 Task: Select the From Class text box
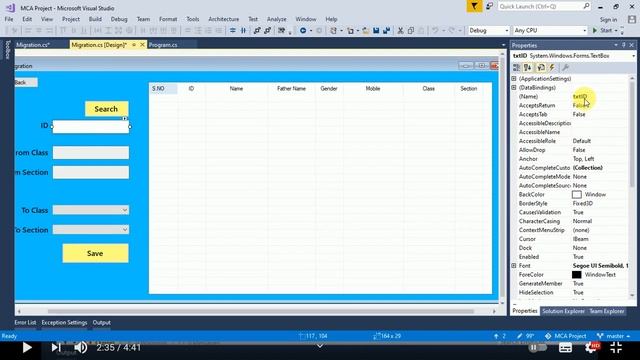click(91, 153)
